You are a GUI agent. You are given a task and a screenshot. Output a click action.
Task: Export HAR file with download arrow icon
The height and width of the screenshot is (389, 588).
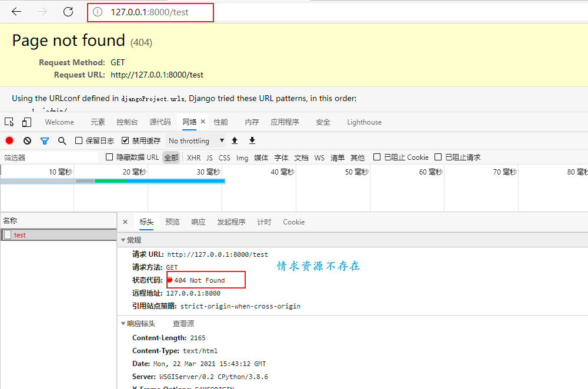click(x=252, y=140)
